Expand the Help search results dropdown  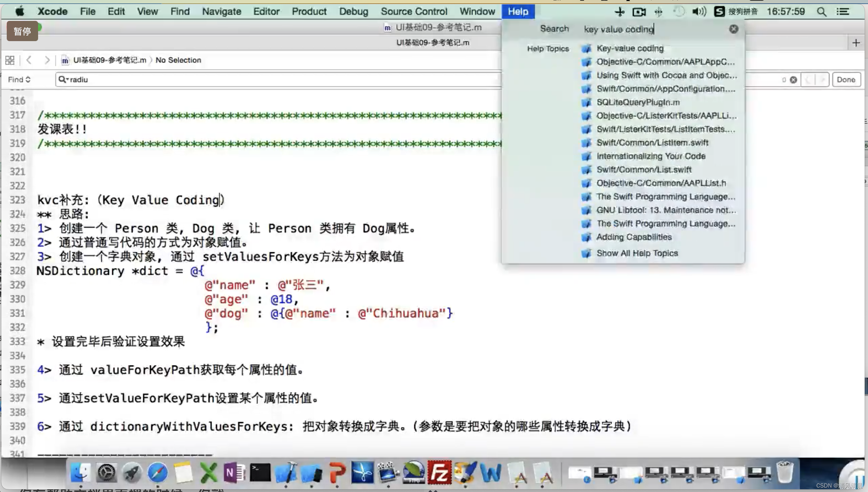tap(637, 252)
